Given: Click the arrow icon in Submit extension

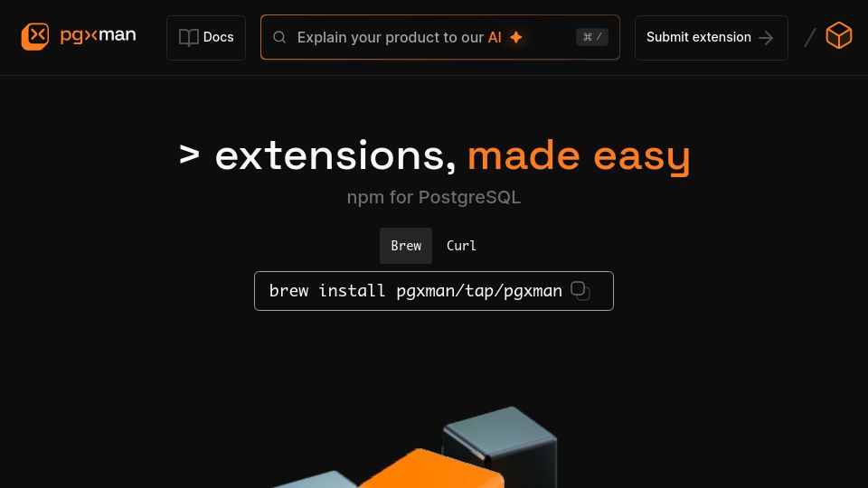Looking at the screenshot, I should pos(766,38).
